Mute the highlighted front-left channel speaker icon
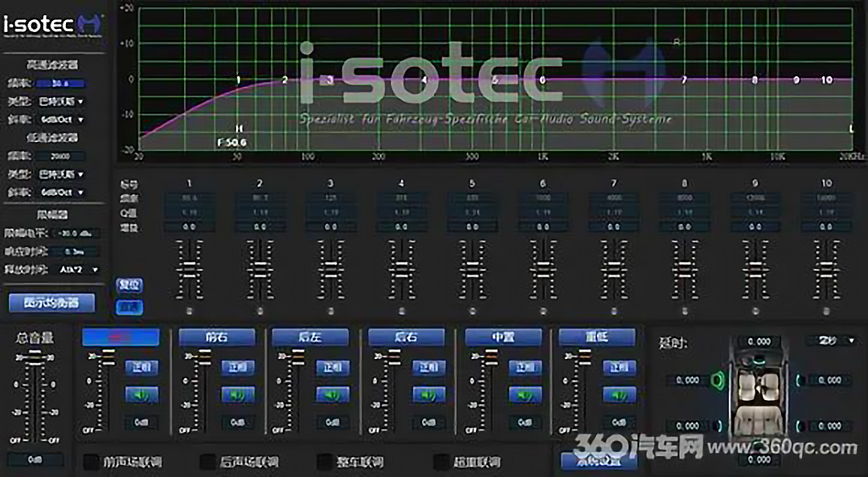This screenshot has height=477, width=868. 141,394
